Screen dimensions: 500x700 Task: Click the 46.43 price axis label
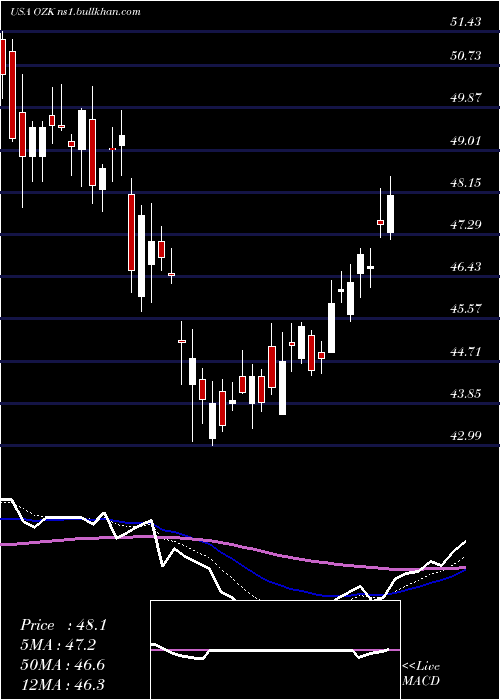tap(466, 267)
